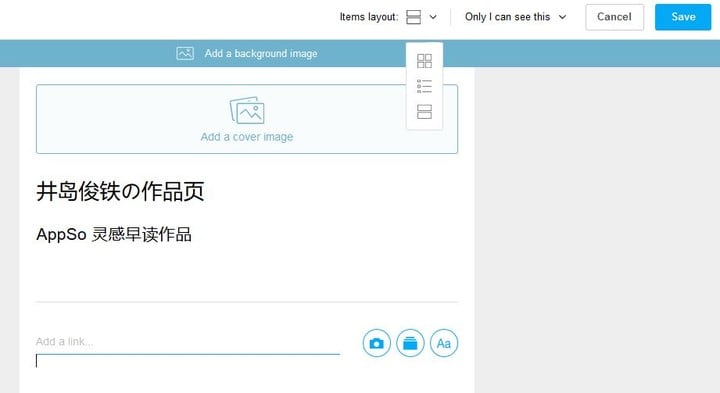Choose the grid layout option

[424, 61]
